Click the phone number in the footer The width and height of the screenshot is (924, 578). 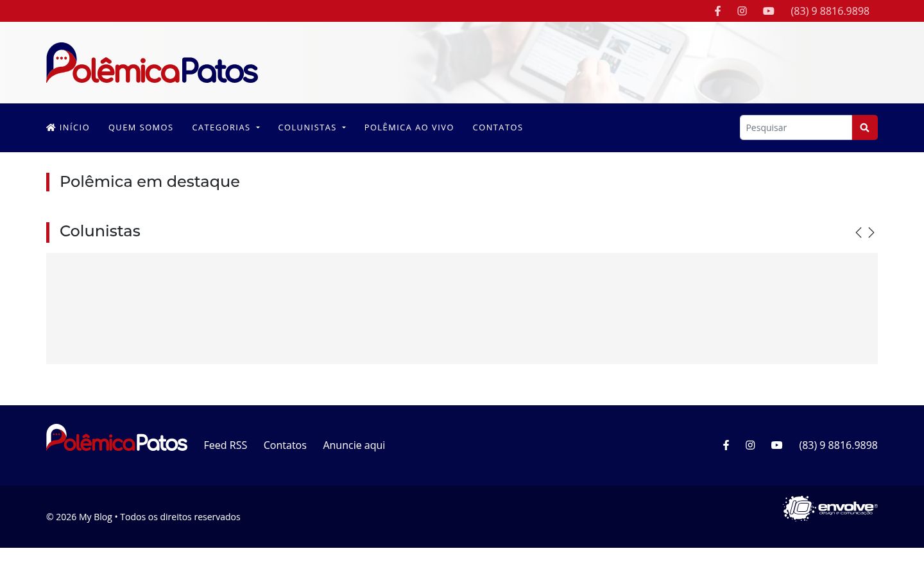pos(838,445)
